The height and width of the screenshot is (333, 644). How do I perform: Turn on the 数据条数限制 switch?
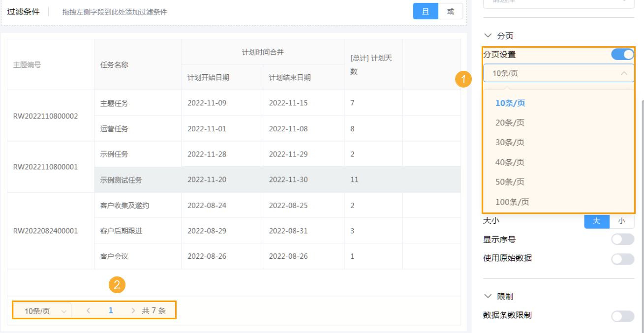pyautogui.click(x=622, y=316)
